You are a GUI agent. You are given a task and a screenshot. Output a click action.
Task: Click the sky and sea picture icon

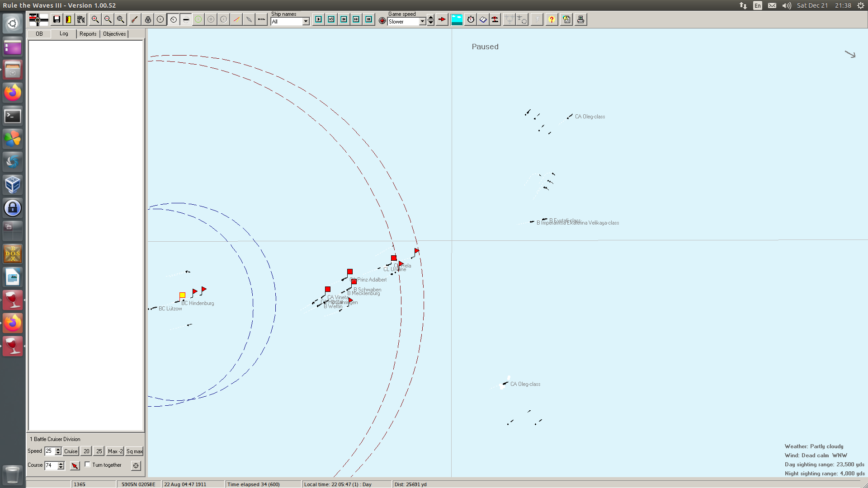click(457, 19)
